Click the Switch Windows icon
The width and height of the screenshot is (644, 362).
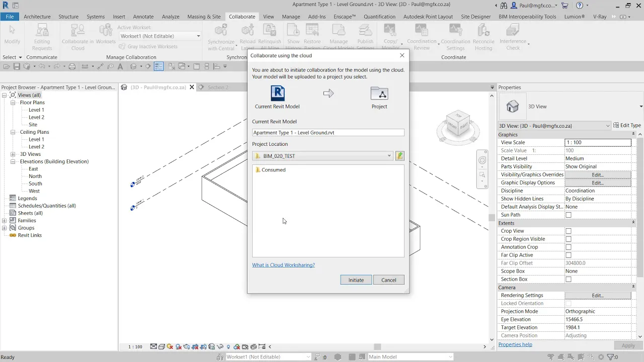pyautogui.click(x=182, y=66)
